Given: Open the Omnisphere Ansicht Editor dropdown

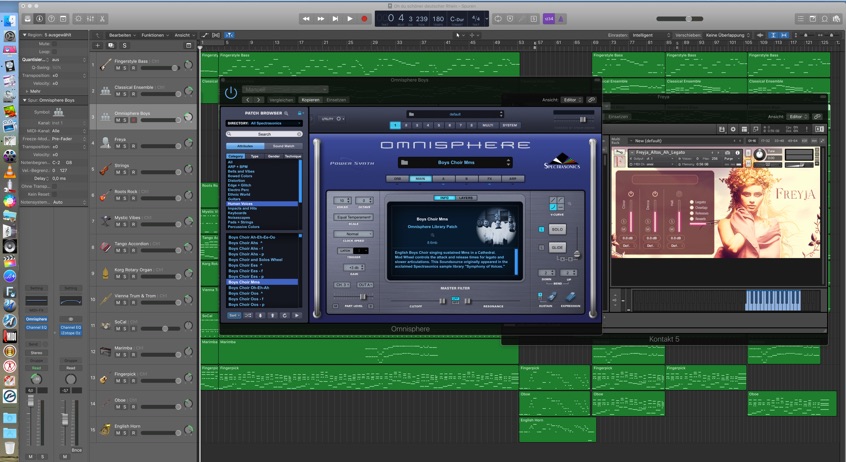Looking at the screenshot, I should tap(572, 100).
